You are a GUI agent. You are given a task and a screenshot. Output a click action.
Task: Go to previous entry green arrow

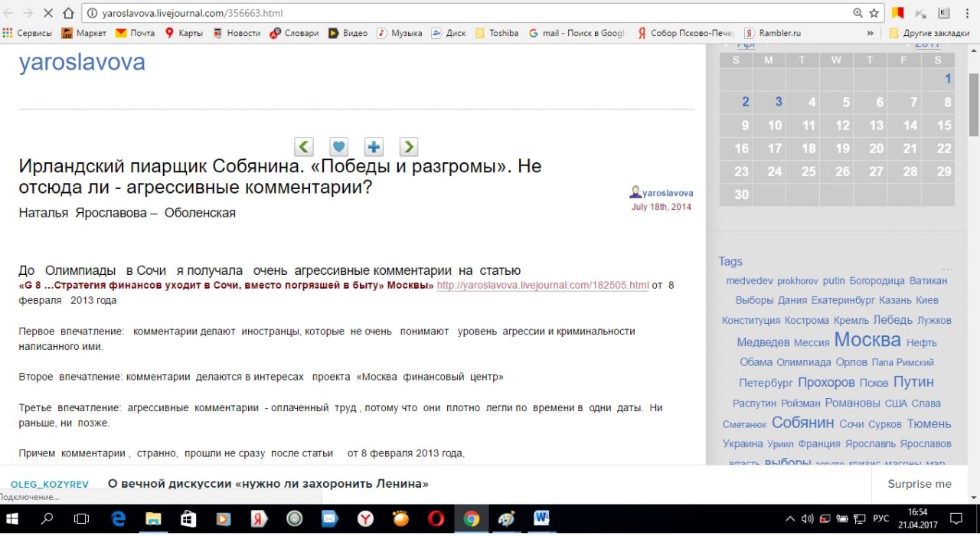click(x=304, y=146)
